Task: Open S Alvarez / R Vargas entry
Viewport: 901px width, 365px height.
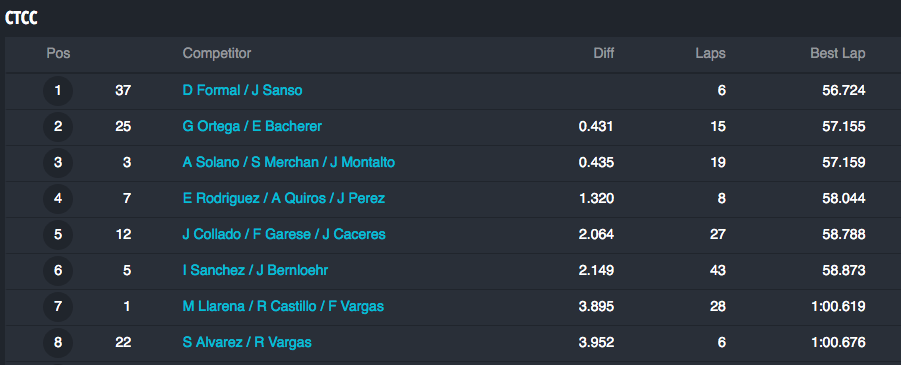Action: 247,343
